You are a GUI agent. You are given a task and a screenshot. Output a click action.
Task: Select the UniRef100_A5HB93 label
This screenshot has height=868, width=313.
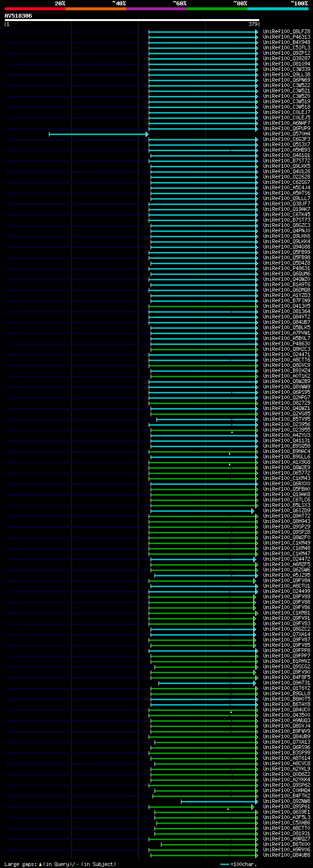(287, 150)
